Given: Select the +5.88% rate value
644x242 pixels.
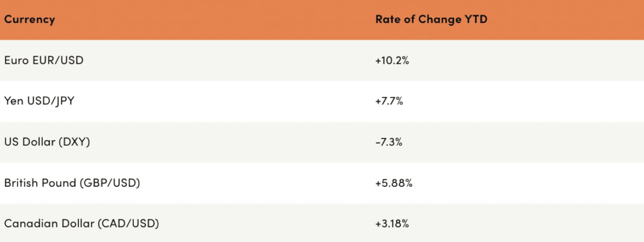Looking at the screenshot, I should pyautogui.click(x=394, y=183).
